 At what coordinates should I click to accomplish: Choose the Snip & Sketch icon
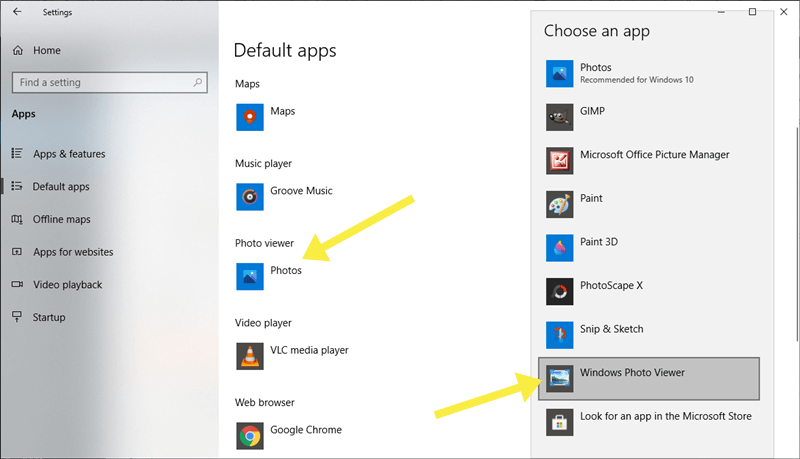point(560,335)
